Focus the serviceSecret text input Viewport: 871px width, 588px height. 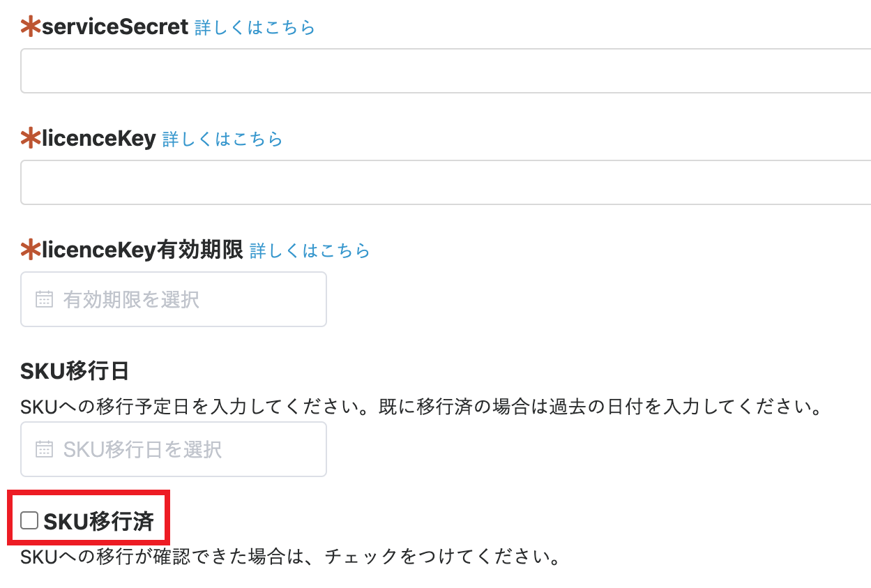point(446,71)
